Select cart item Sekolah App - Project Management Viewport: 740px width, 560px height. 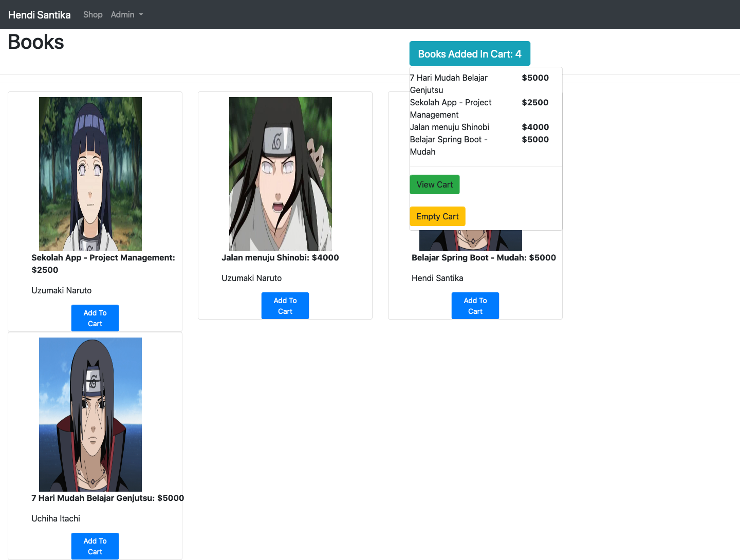tap(451, 108)
